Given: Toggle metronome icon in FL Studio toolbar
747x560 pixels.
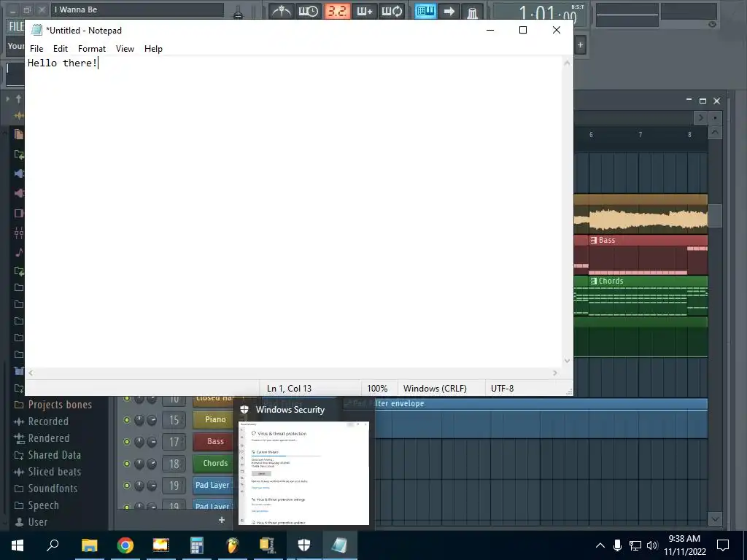Looking at the screenshot, I should [282, 10].
